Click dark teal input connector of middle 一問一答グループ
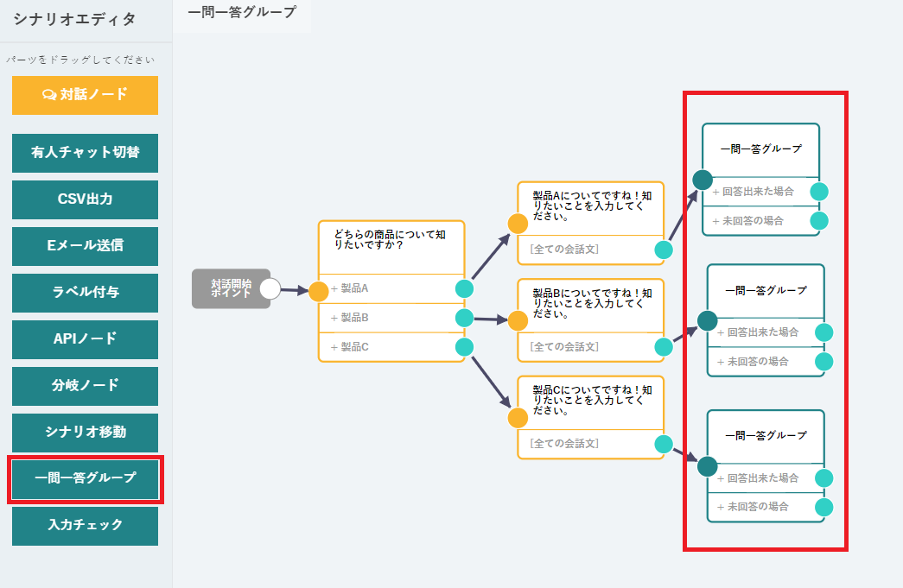903x588 pixels. (707, 321)
